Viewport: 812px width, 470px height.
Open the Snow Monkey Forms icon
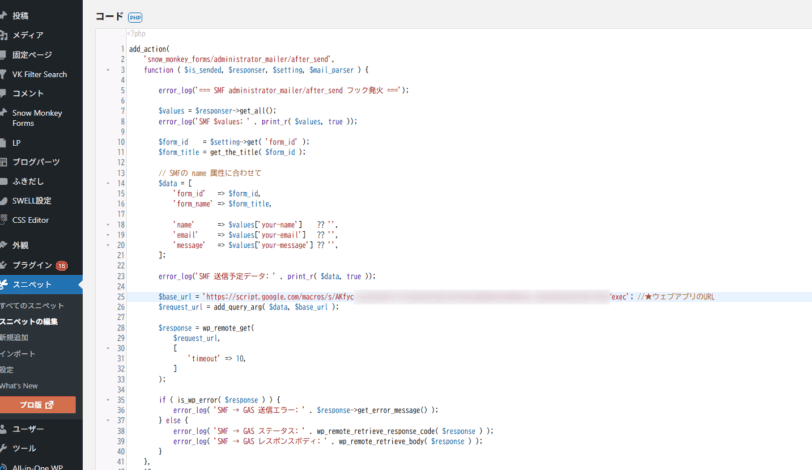pyautogui.click(x=3, y=113)
